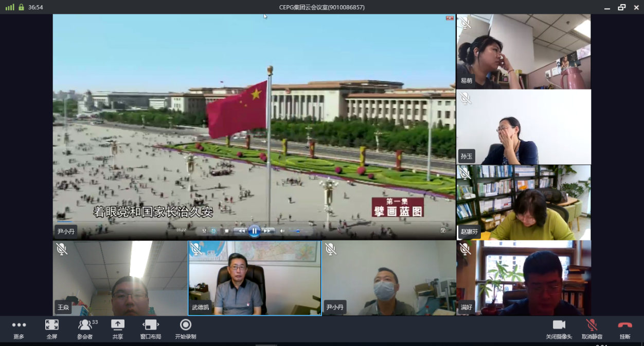This screenshot has width=644, height=346.
Task: Click the 王焱 name label
Action: (63, 307)
